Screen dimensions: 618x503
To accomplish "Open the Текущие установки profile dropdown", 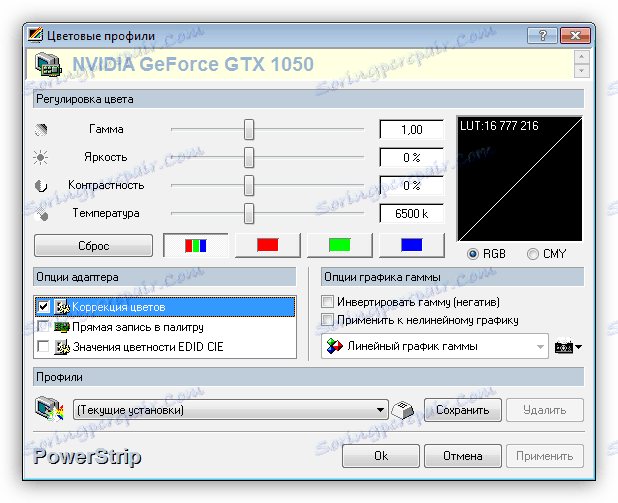I will click(x=231, y=410).
